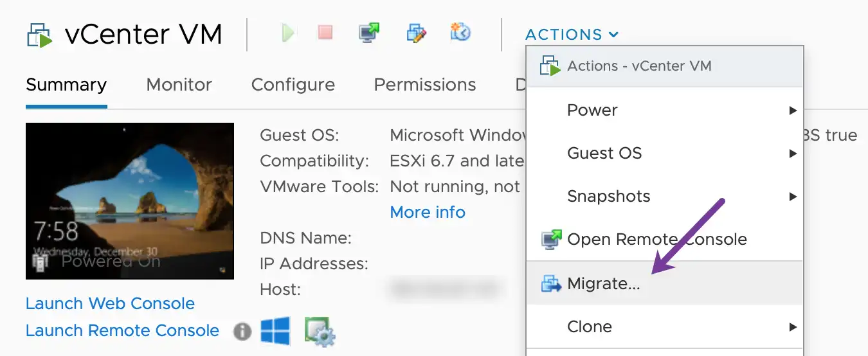Select Clone in the Actions menu
The height and width of the screenshot is (356, 868).
665,327
